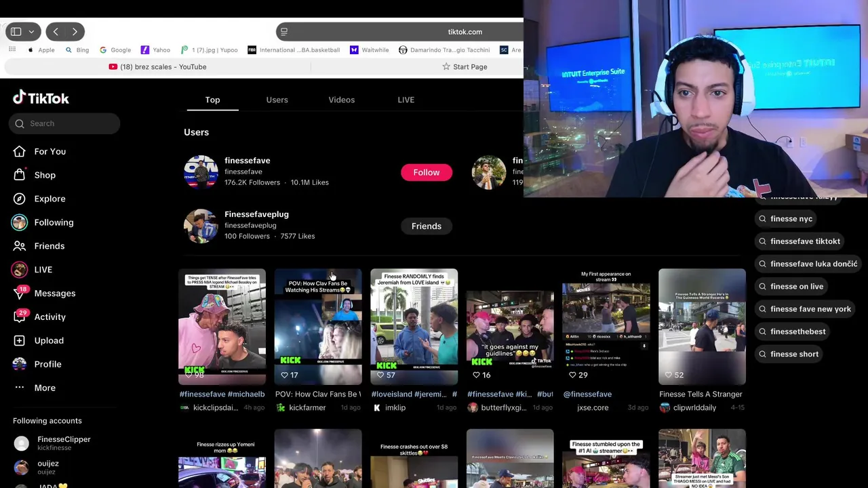Follow the finessefave account

(427, 172)
